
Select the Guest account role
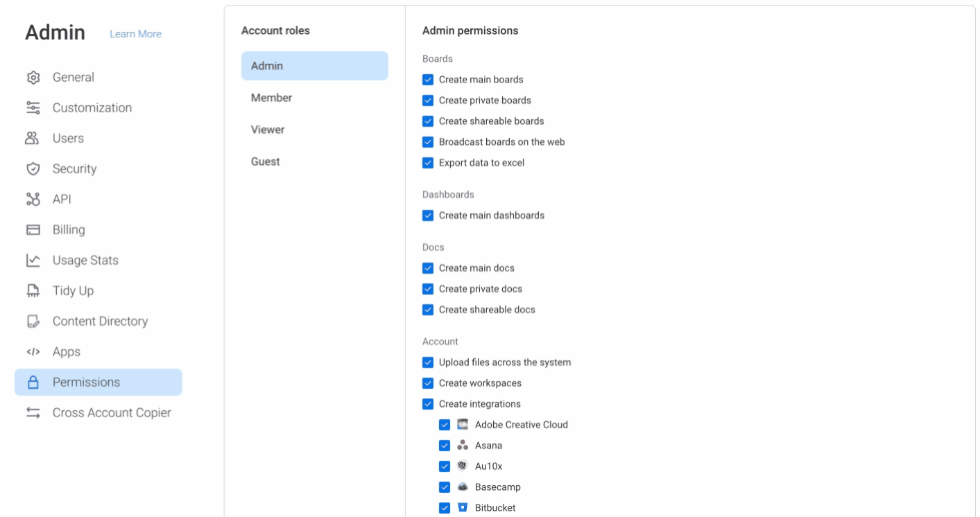tap(315, 161)
